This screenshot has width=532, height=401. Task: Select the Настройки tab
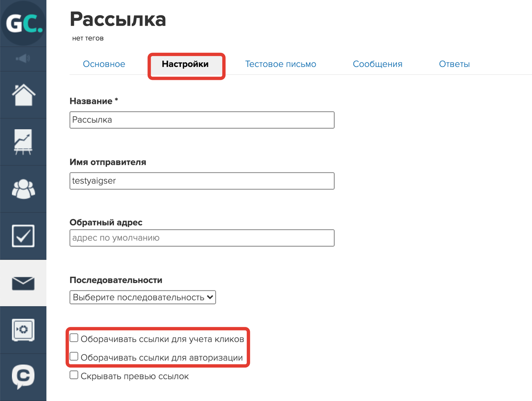click(185, 64)
